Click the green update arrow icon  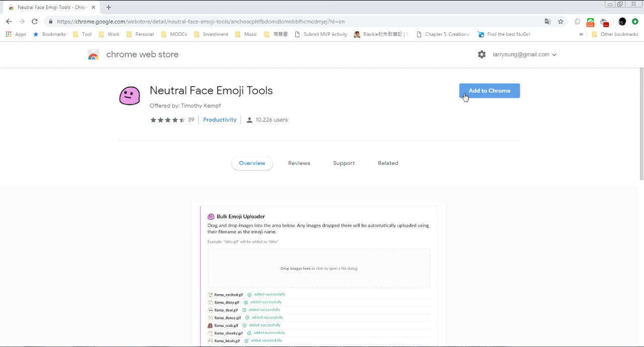click(x=635, y=22)
